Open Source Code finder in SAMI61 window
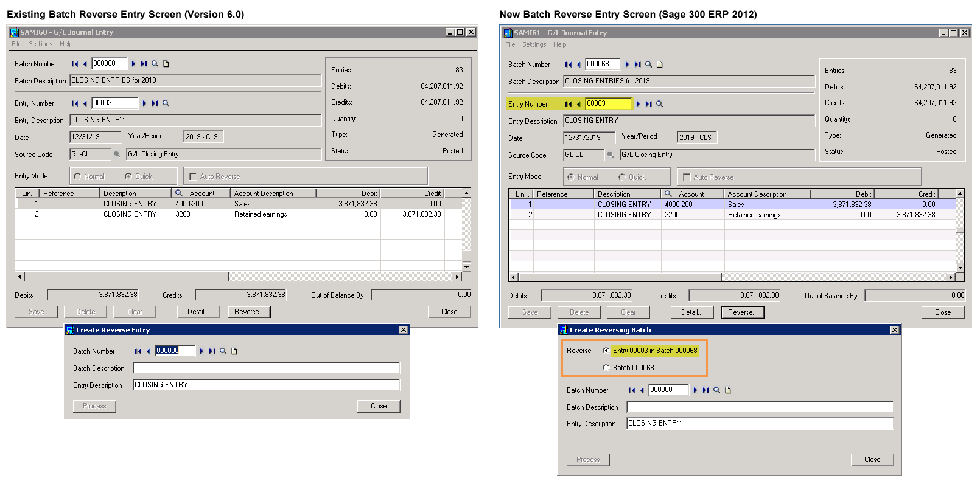This screenshot has width=980, height=487. tap(611, 155)
